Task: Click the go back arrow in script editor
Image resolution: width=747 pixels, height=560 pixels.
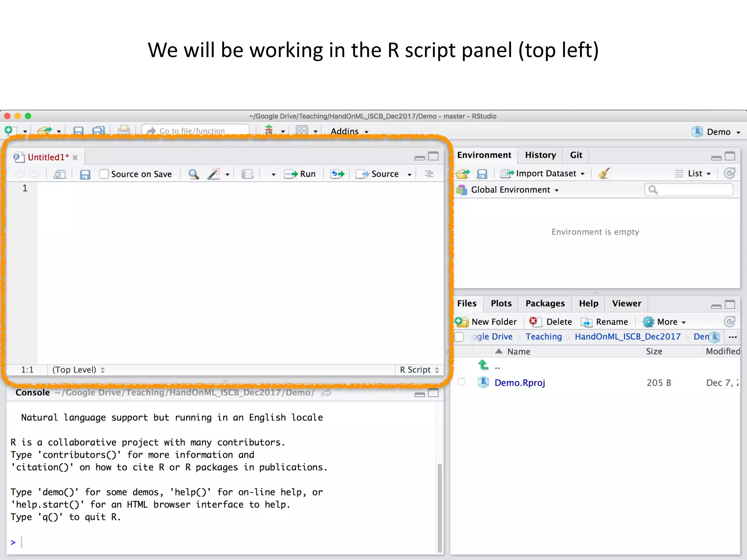Action: 19,175
